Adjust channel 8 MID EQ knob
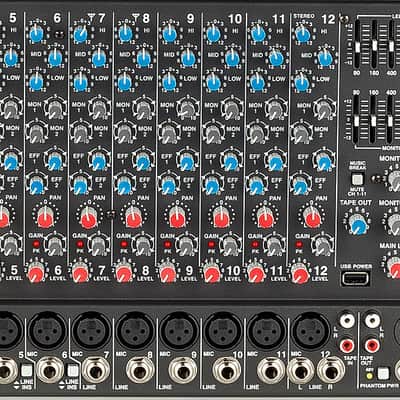 (x=144, y=58)
